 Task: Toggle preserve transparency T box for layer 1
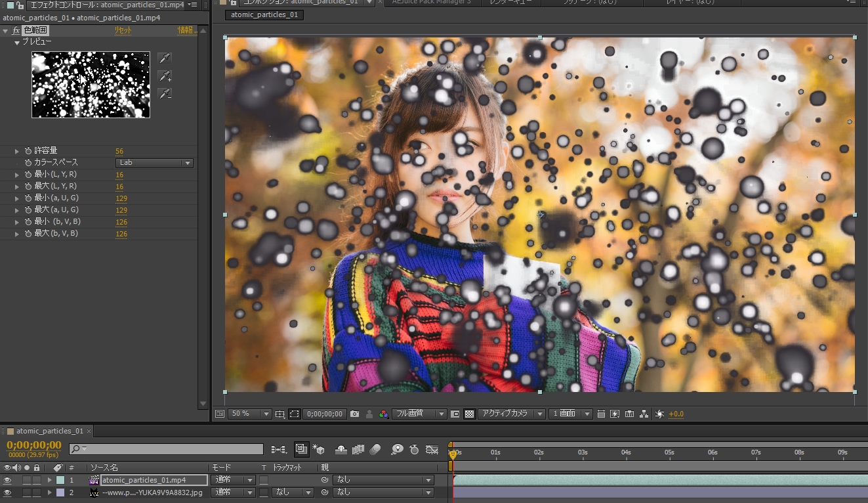[264, 480]
